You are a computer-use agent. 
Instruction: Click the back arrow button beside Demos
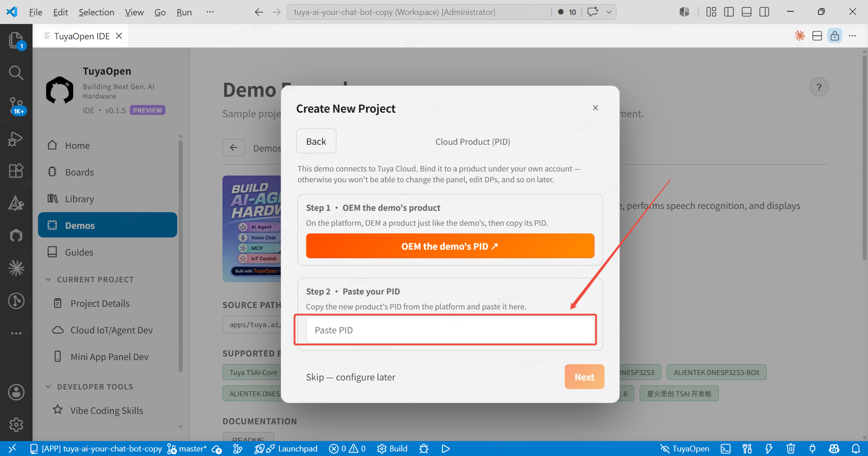click(234, 147)
